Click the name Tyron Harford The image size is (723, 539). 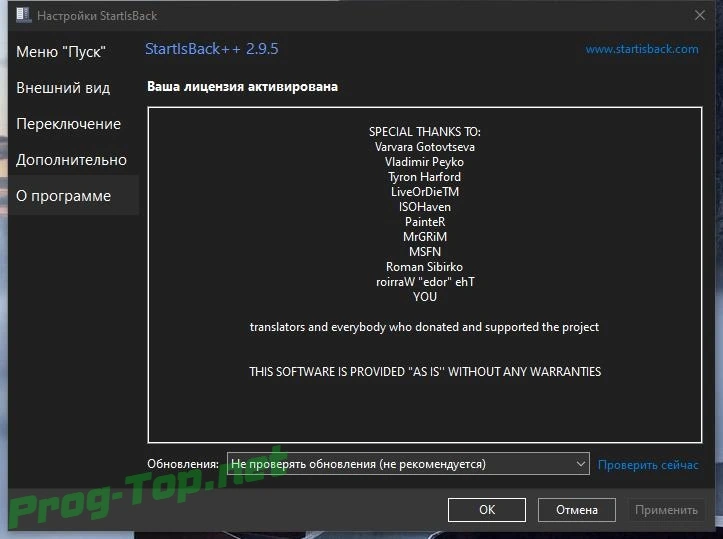coord(425,177)
